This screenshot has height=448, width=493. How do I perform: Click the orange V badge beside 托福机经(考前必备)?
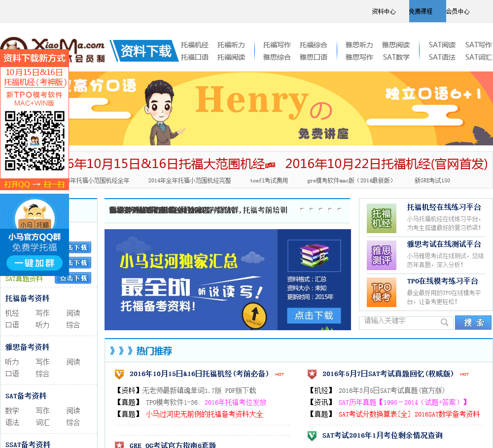[119, 374]
